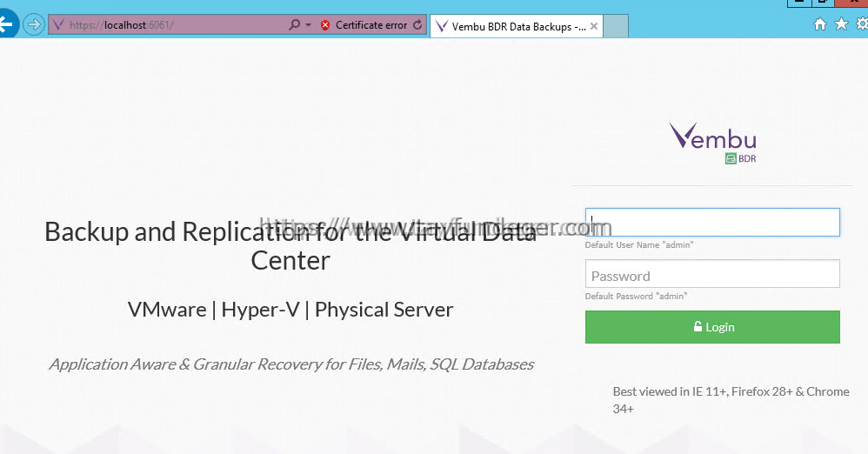Open Favorites star icon
The width and height of the screenshot is (868, 454).
[x=841, y=23]
